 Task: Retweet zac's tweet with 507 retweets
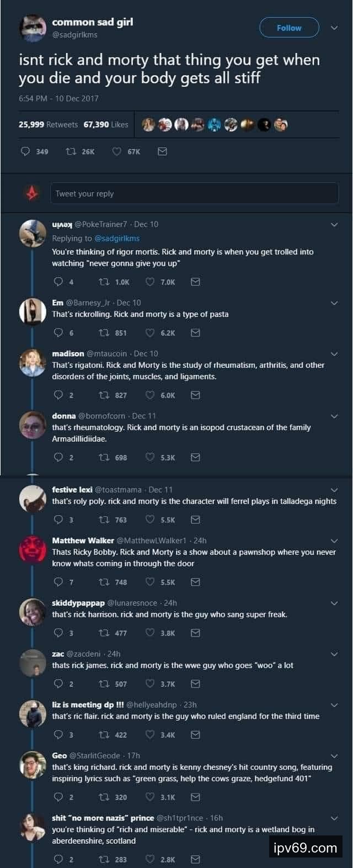(103, 684)
